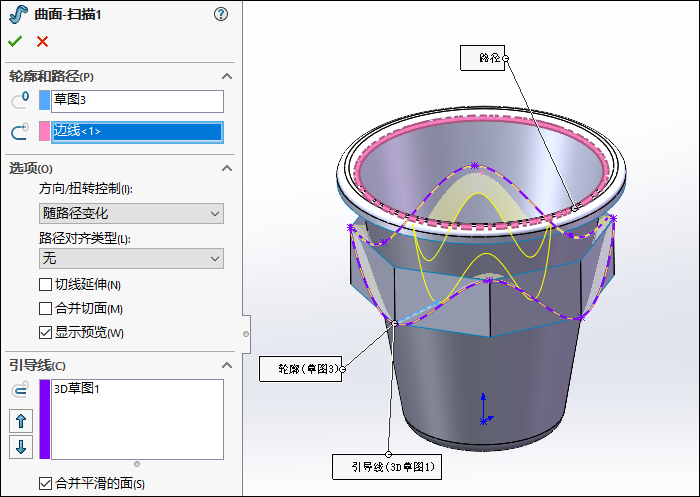The height and width of the screenshot is (497, 700).
Task: Click the green OK checkmark
Action: [15, 42]
